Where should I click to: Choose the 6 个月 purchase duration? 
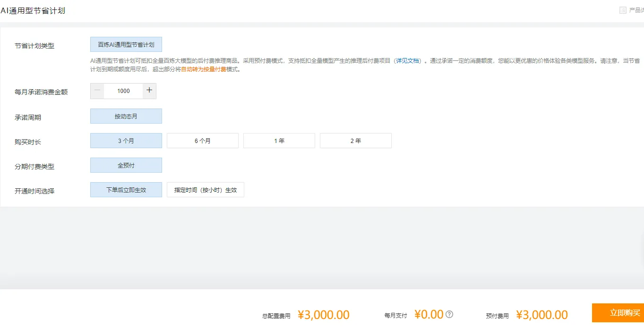pos(202,140)
